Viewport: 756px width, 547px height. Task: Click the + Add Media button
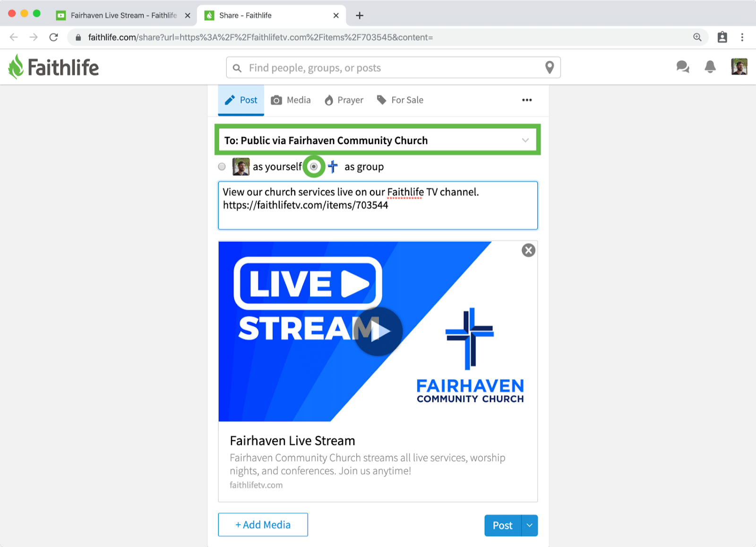point(263,525)
